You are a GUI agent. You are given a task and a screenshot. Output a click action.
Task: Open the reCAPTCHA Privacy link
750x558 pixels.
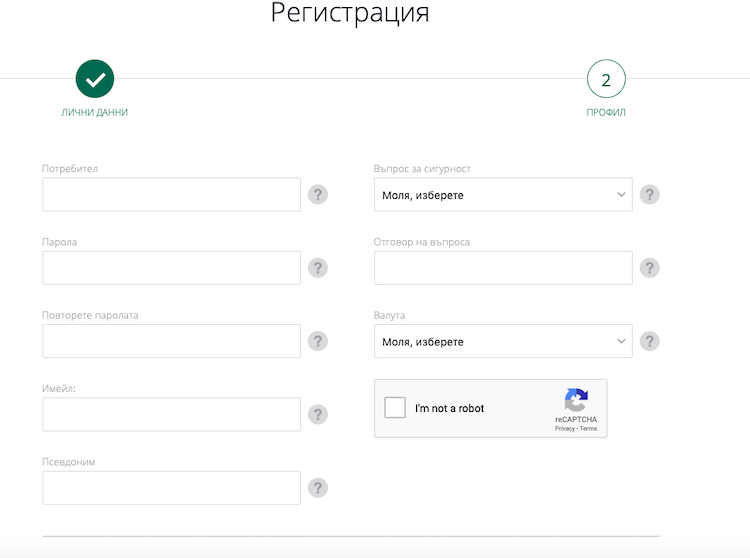coord(564,428)
